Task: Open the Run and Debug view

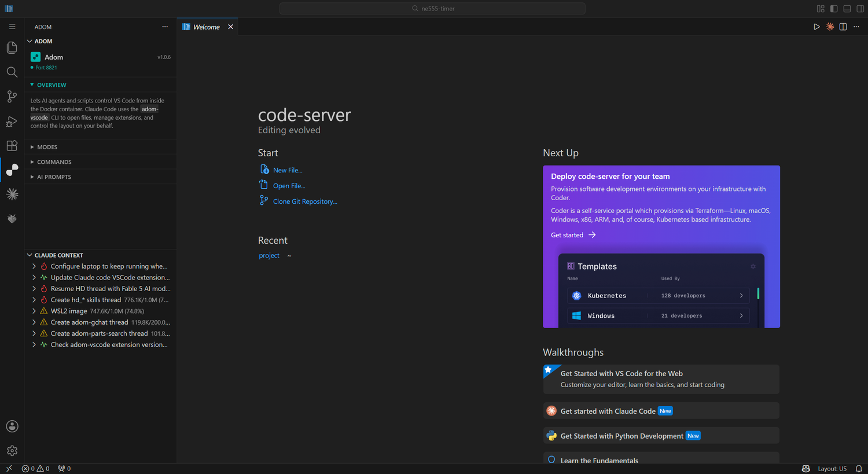Action: click(x=12, y=122)
